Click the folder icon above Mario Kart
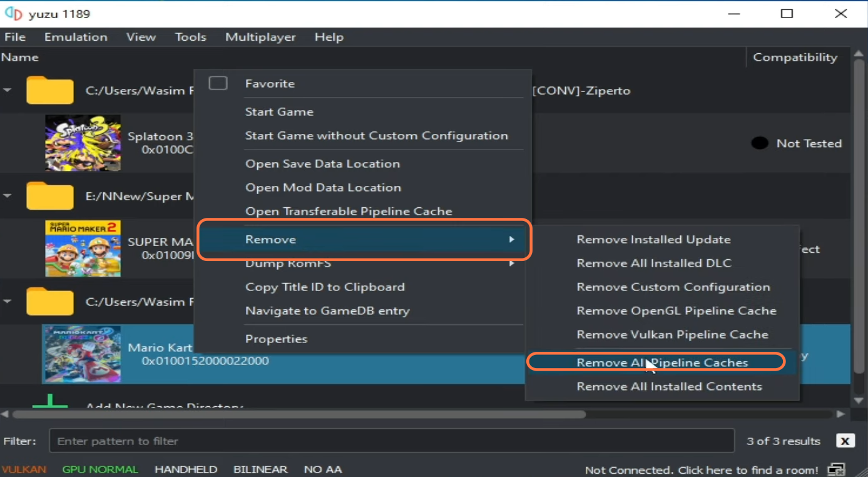 point(50,302)
